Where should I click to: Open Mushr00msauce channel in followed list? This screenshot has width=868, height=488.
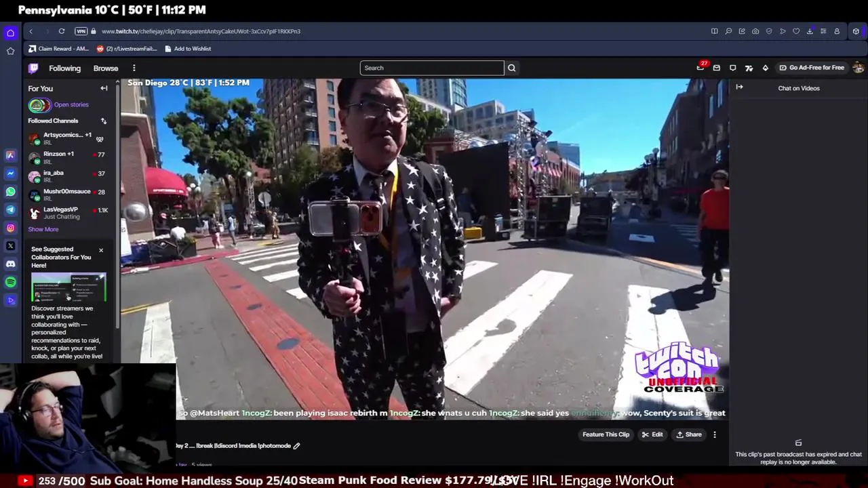(68, 195)
